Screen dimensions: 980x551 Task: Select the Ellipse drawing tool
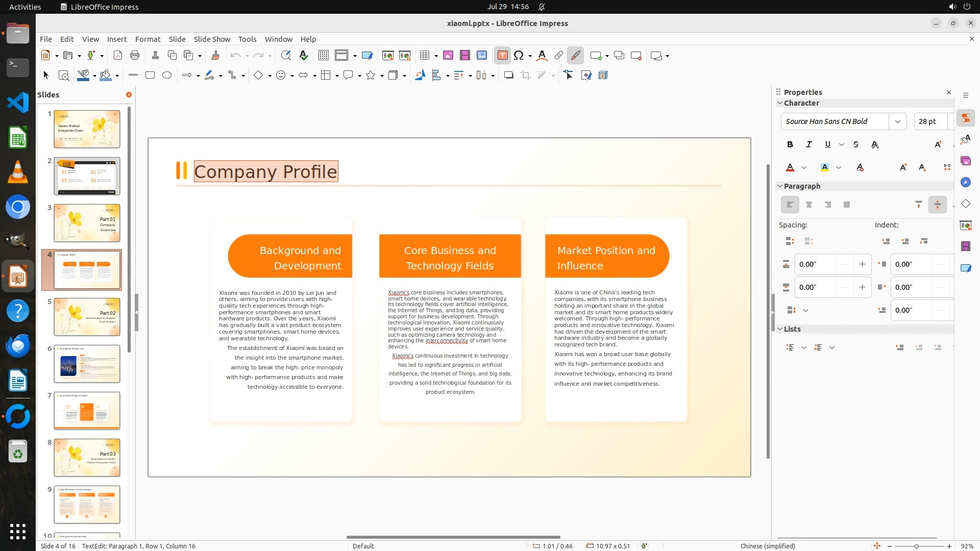pos(167,76)
